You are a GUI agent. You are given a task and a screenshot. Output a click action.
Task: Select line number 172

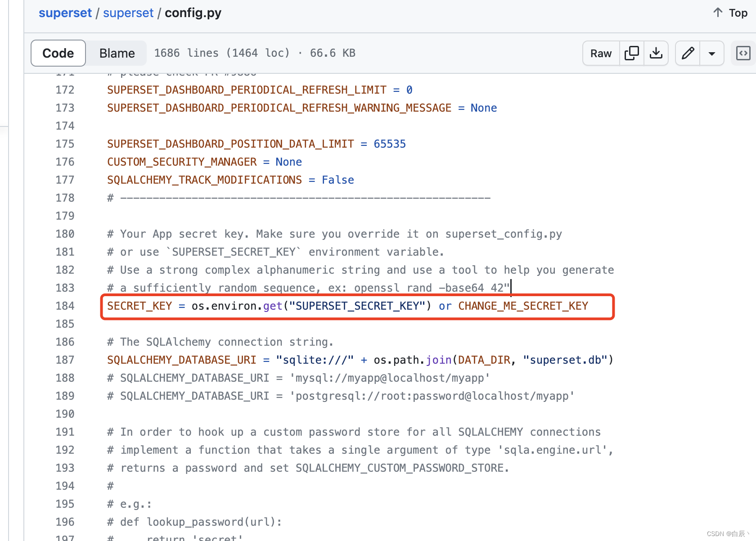click(x=65, y=90)
